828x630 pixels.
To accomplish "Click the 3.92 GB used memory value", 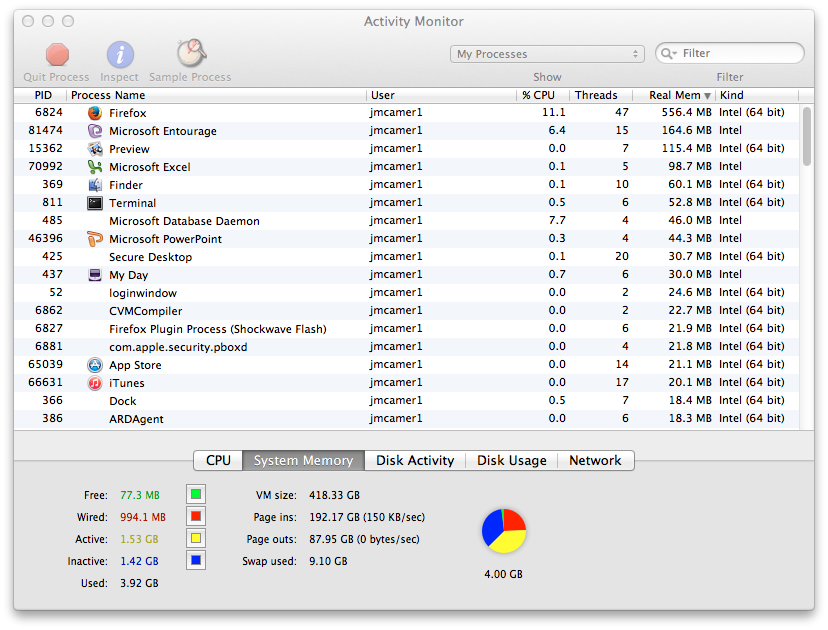I will [x=139, y=584].
